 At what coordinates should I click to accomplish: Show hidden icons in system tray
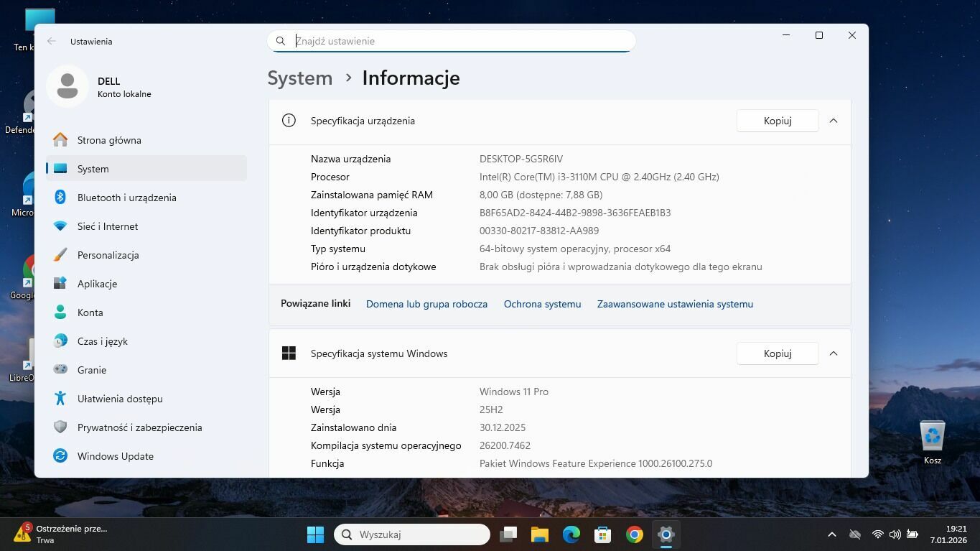click(x=831, y=534)
